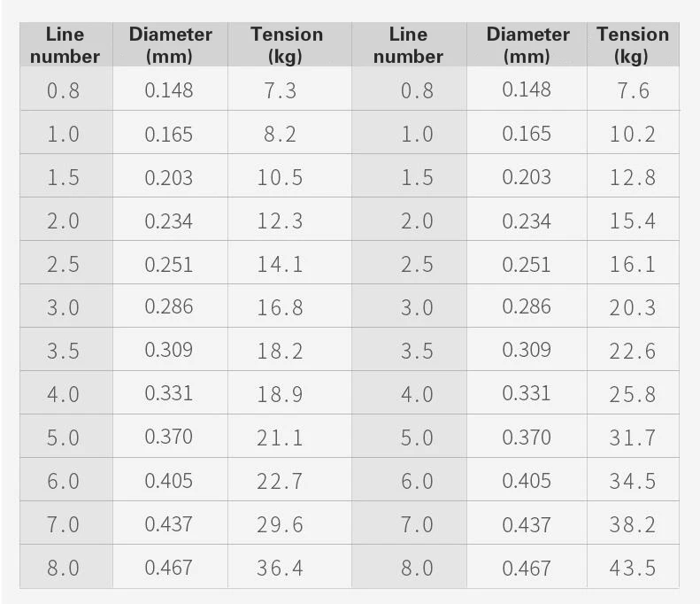This screenshot has width=700, height=604.
Task: Select the 12.8 tension cell
Action: pos(633,177)
